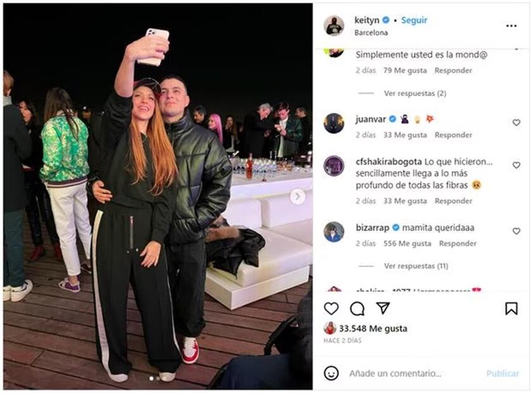Reply to bizarrap's comment

pyautogui.click(x=458, y=243)
